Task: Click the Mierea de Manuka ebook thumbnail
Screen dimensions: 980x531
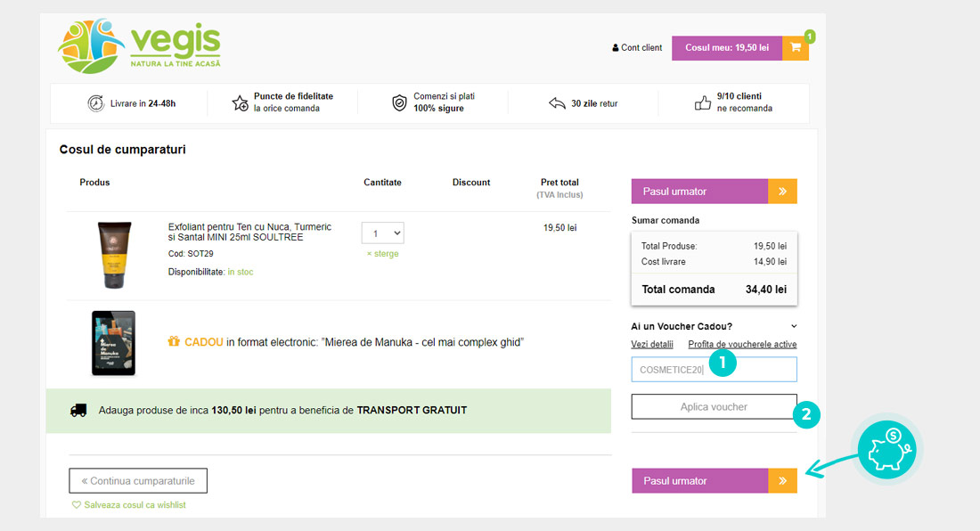Action: [x=113, y=343]
